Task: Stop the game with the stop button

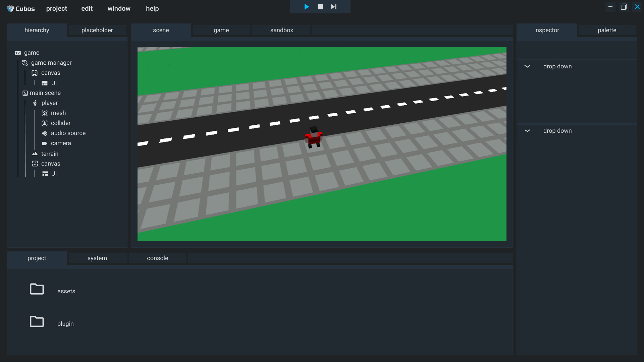Action: [x=320, y=7]
